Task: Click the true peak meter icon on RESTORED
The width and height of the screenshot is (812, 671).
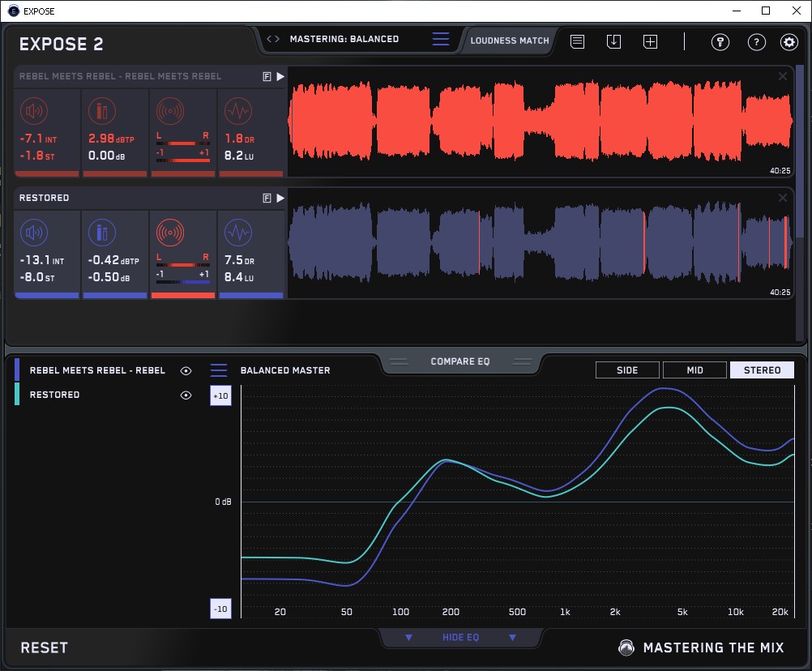Action: coord(101,233)
